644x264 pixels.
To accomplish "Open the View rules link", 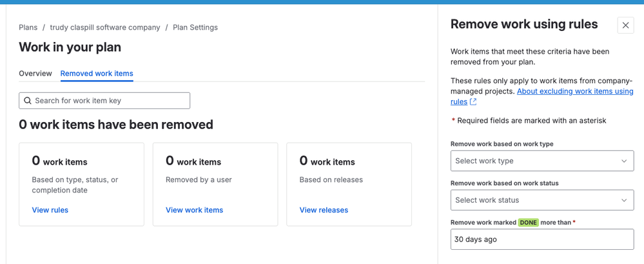I will pyautogui.click(x=50, y=210).
